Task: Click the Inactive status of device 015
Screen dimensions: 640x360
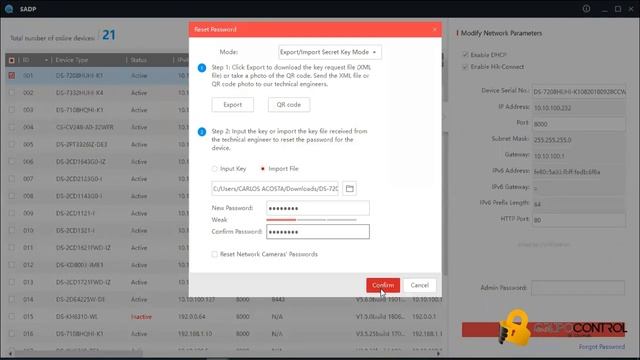Action: point(141,317)
